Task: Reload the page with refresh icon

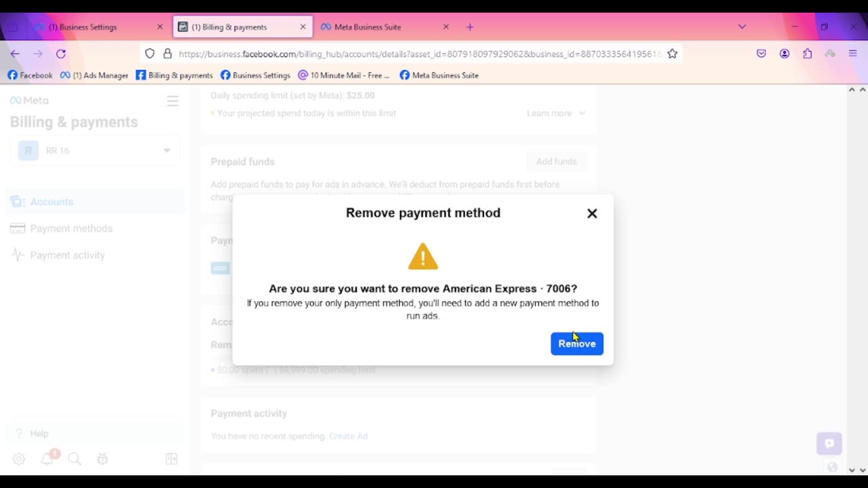Action: pyautogui.click(x=61, y=54)
